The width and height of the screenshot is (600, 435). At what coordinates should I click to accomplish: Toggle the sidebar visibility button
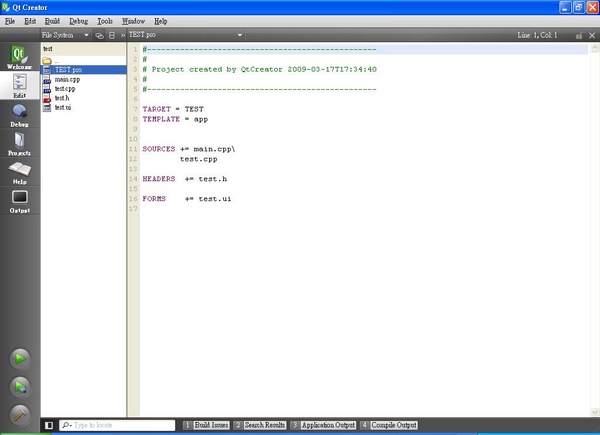(x=49, y=426)
